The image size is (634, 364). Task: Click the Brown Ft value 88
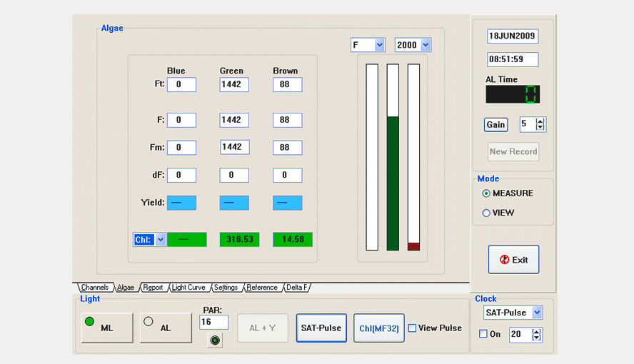pos(288,84)
